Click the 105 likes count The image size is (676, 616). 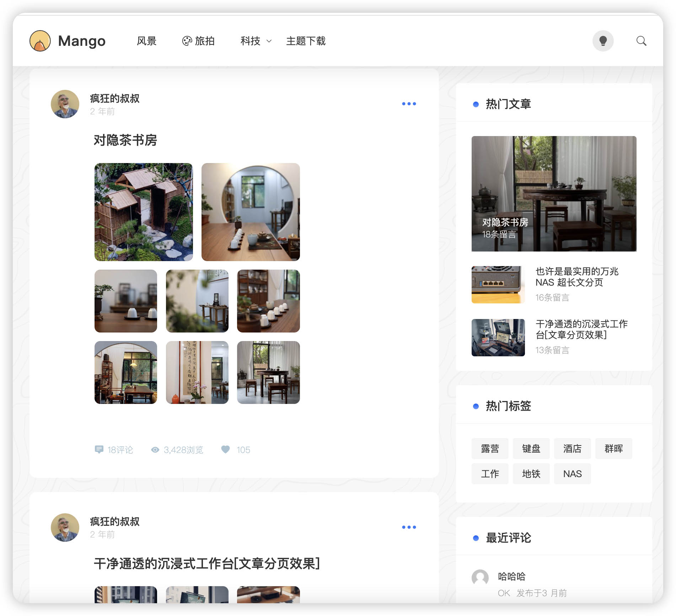click(x=243, y=450)
